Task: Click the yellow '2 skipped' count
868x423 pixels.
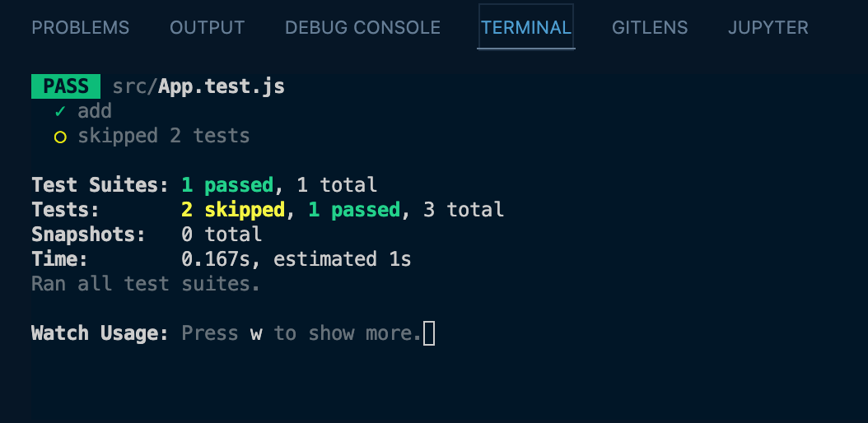Action: tap(233, 210)
